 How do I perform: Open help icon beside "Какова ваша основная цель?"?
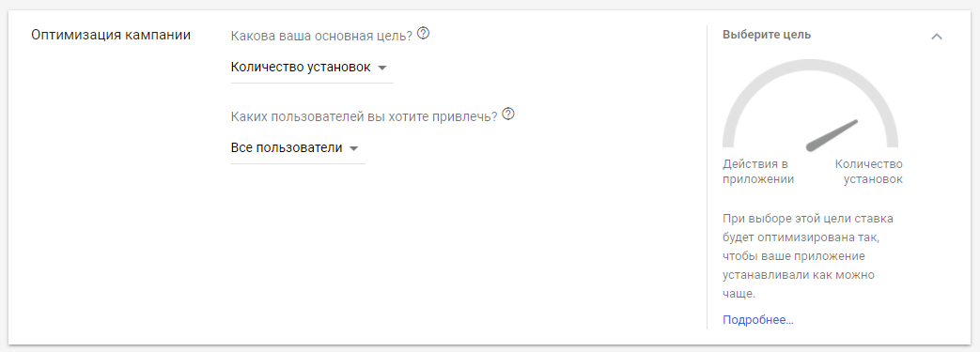pos(423,33)
